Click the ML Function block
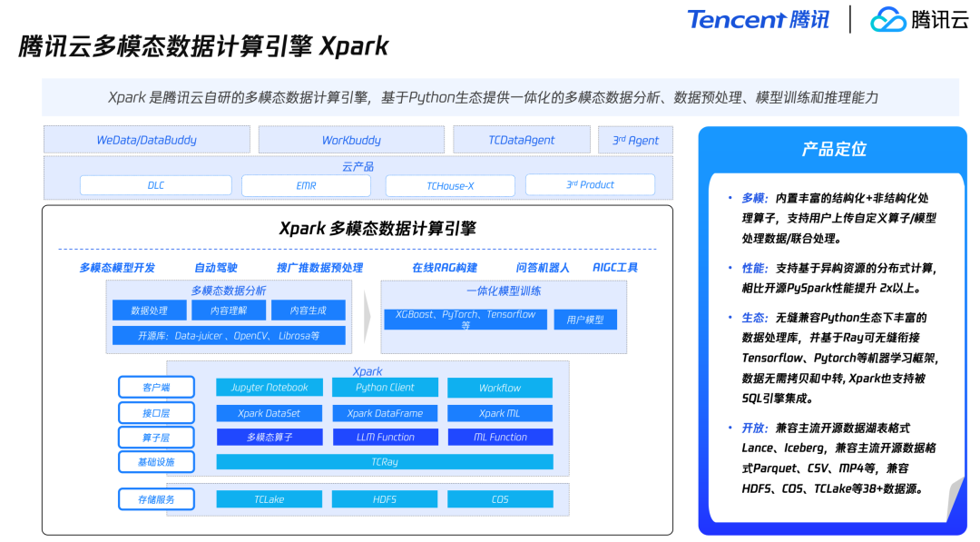The width and height of the screenshot is (980, 542). (x=500, y=437)
